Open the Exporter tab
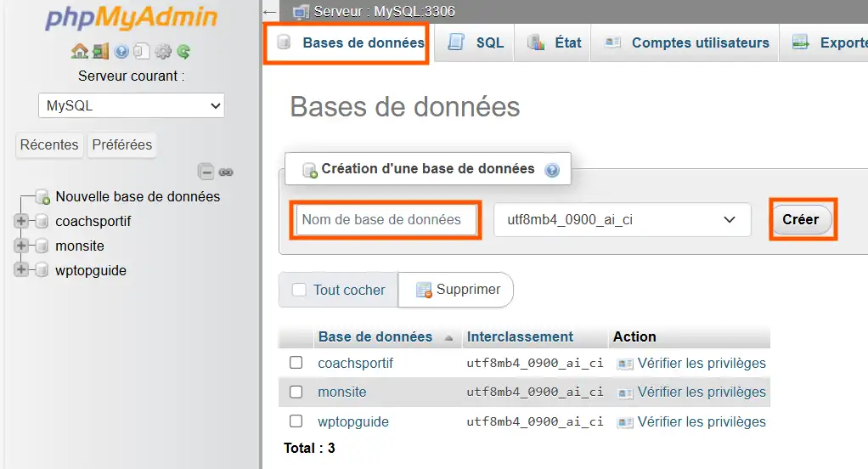Image resolution: width=868 pixels, height=469 pixels. [826, 42]
